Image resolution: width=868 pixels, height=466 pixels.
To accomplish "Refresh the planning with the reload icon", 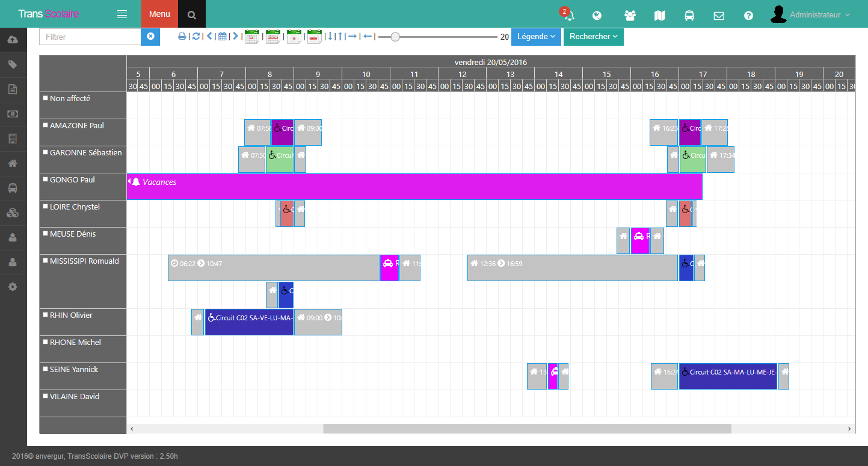I will pos(196,37).
